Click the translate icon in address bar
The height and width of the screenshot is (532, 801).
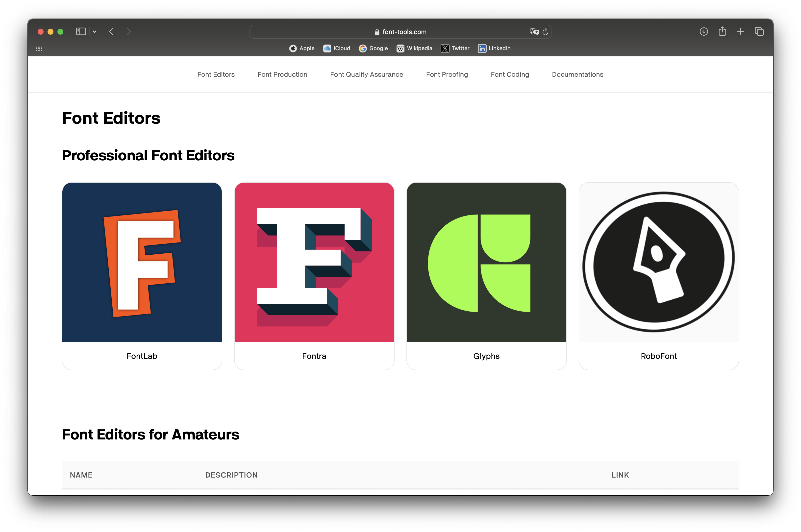click(534, 32)
